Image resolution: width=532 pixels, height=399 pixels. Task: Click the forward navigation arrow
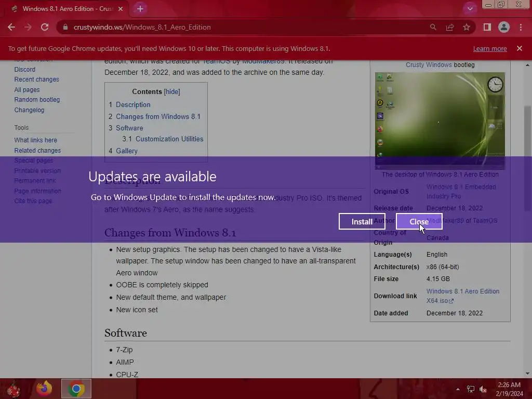[x=28, y=27]
